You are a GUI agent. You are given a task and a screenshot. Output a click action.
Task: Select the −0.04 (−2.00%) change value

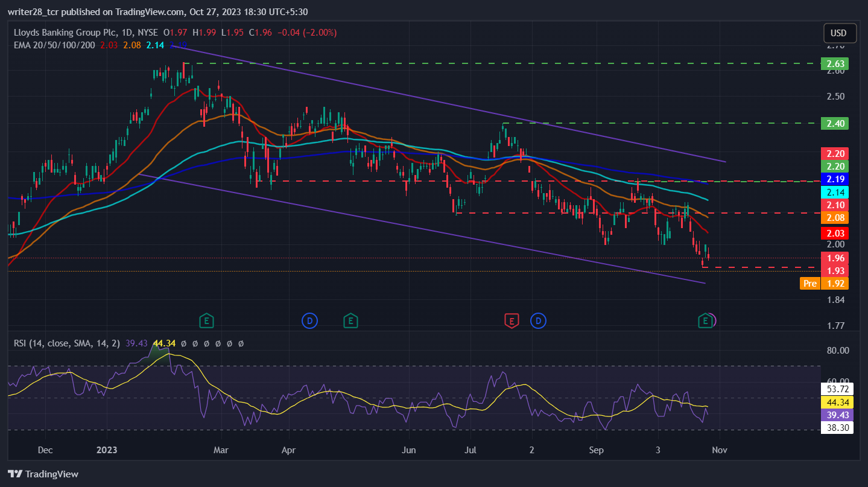[x=306, y=32]
